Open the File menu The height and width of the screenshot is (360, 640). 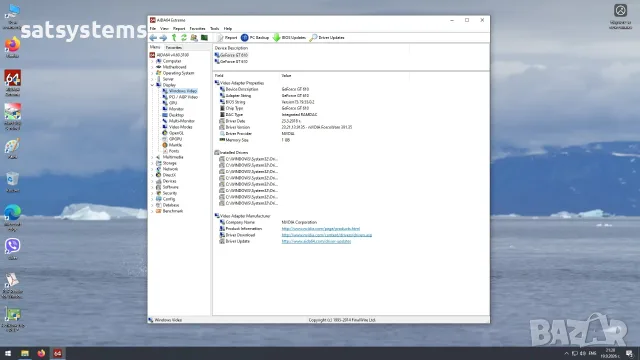(153, 29)
